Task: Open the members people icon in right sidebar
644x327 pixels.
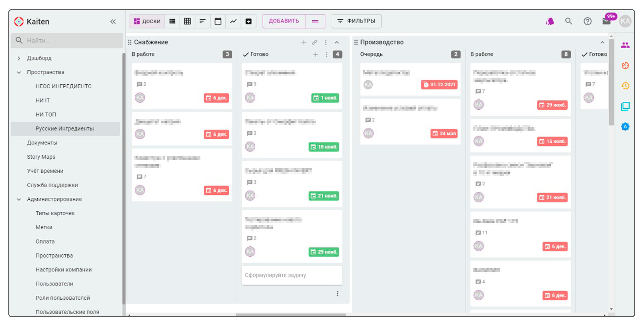Action: (x=625, y=45)
